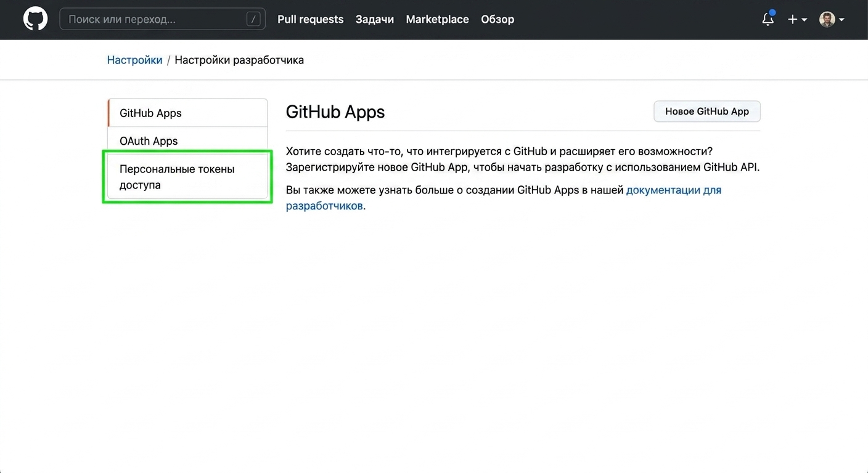Image resolution: width=868 pixels, height=473 pixels.
Task: Click the 'GitHub Apps' page heading
Action: click(335, 111)
